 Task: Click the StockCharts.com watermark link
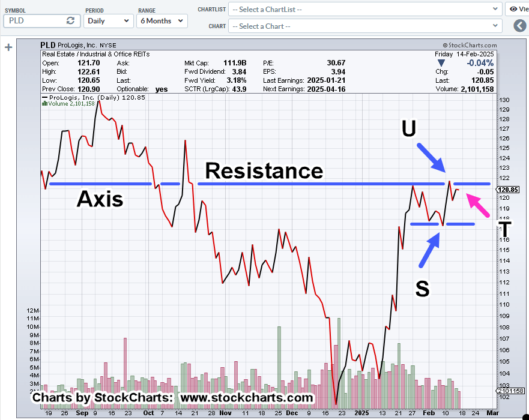click(470, 45)
